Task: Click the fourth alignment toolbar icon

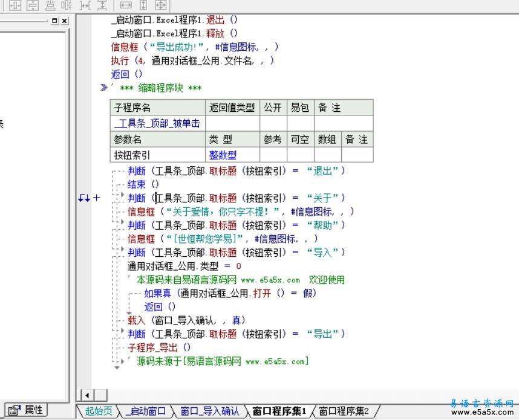Action: pos(67,5)
